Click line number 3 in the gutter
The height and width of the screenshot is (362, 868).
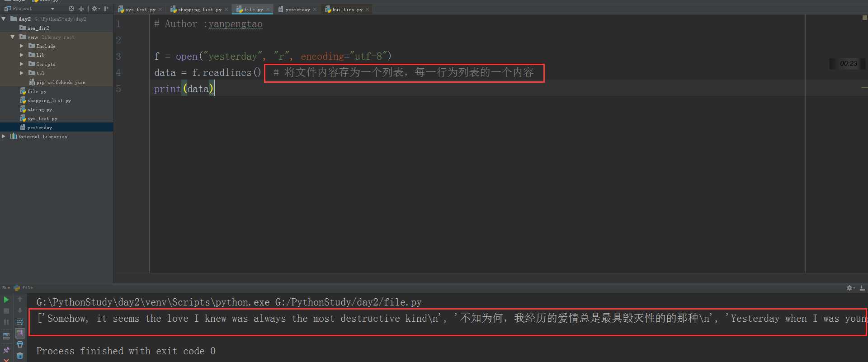[118, 56]
